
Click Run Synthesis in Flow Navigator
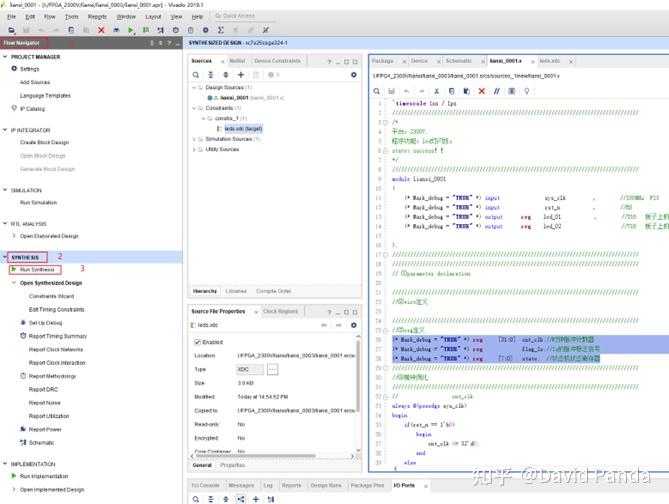[36, 270]
